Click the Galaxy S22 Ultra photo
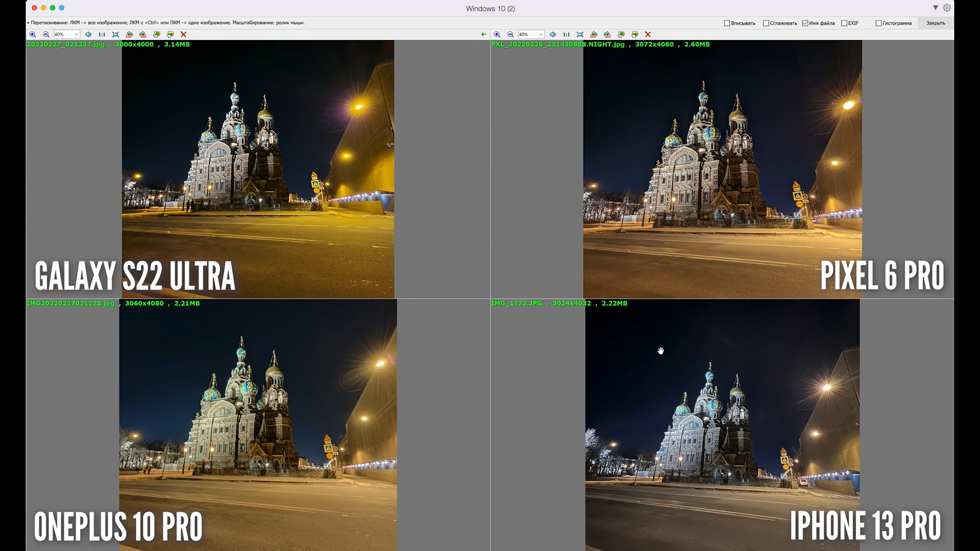This screenshot has height=551, width=980. (258, 170)
